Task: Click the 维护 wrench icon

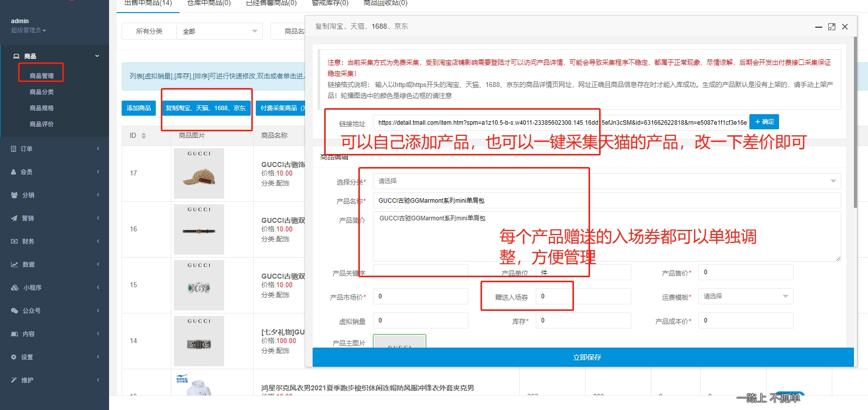Action: pyautogui.click(x=14, y=380)
